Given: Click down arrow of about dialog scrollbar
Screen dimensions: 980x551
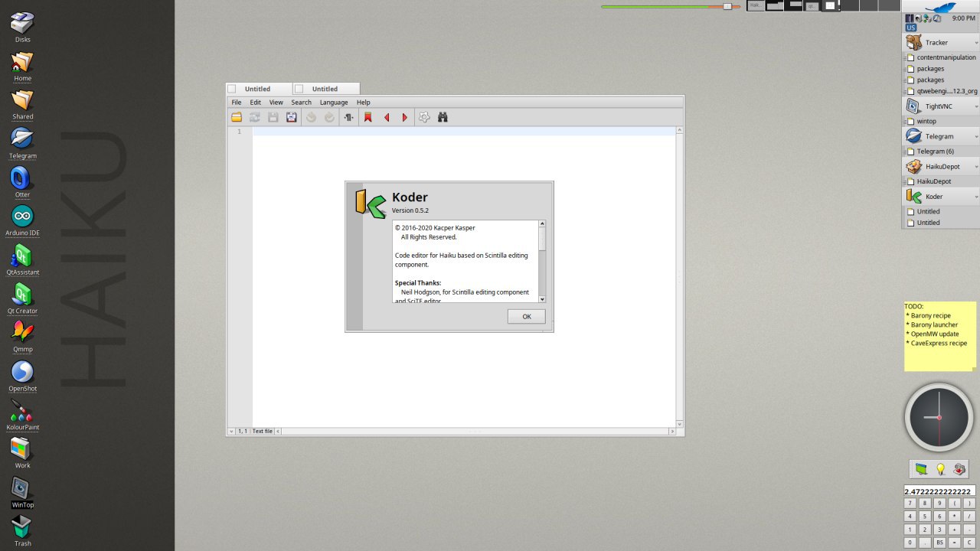Looking at the screenshot, I should (x=542, y=299).
